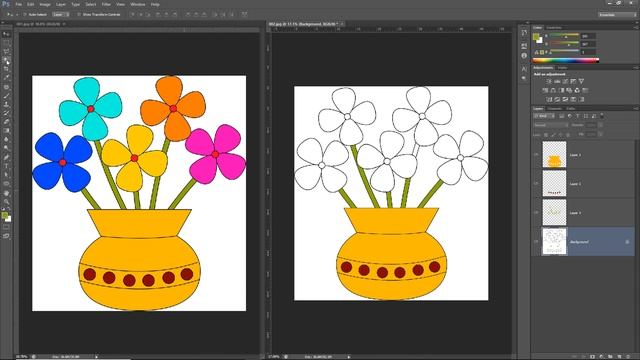The height and width of the screenshot is (360, 640).
Task: Open the Window menu
Action: pos(138,4)
